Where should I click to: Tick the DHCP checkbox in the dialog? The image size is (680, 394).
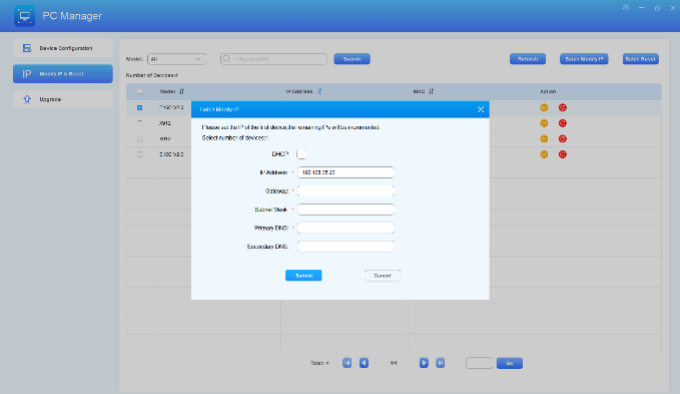point(301,154)
